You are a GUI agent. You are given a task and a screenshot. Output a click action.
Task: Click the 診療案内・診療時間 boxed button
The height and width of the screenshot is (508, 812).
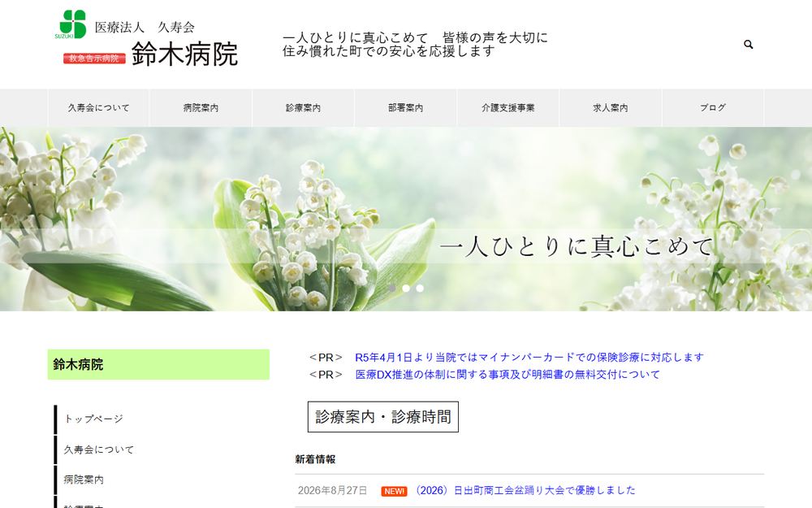click(383, 417)
